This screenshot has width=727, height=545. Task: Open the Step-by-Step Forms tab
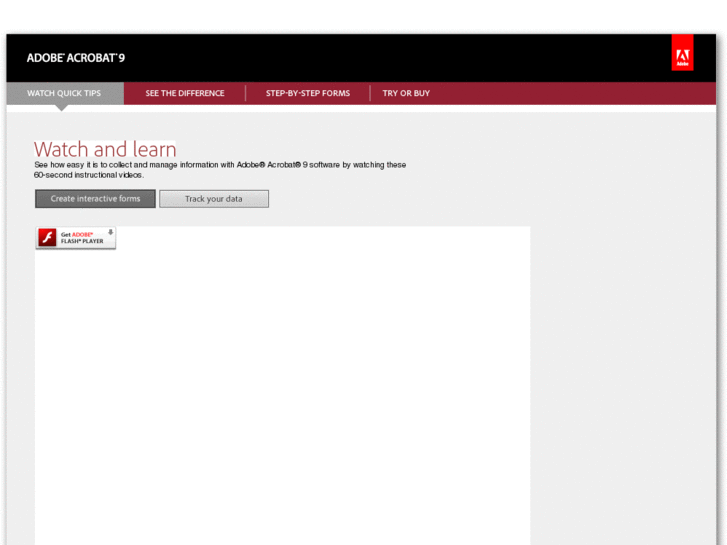point(308,93)
